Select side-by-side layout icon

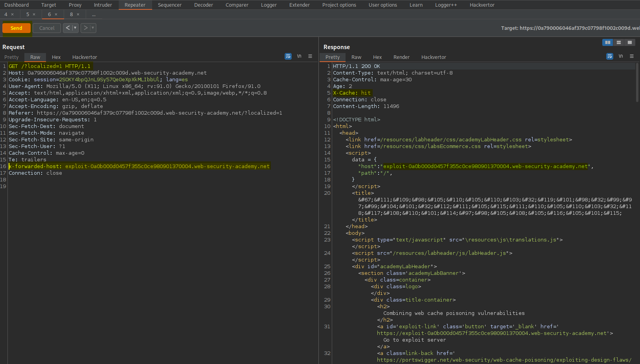[x=608, y=42]
